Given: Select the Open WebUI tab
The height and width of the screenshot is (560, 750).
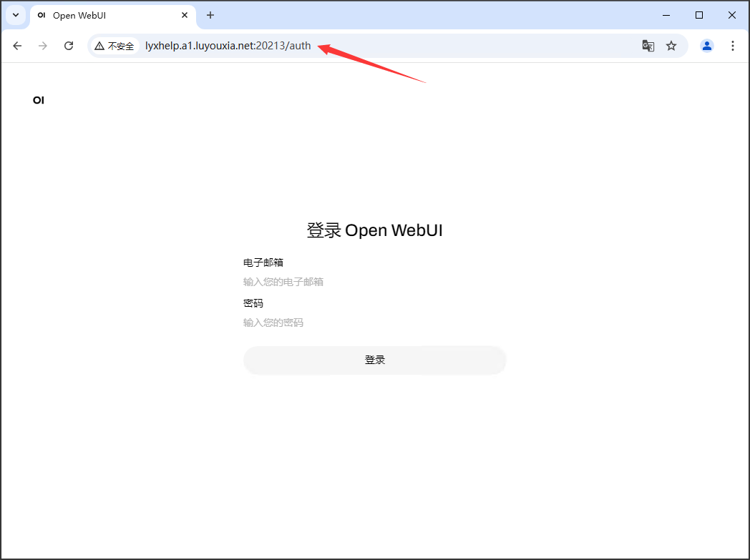Looking at the screenshot, I should (113, 16).
